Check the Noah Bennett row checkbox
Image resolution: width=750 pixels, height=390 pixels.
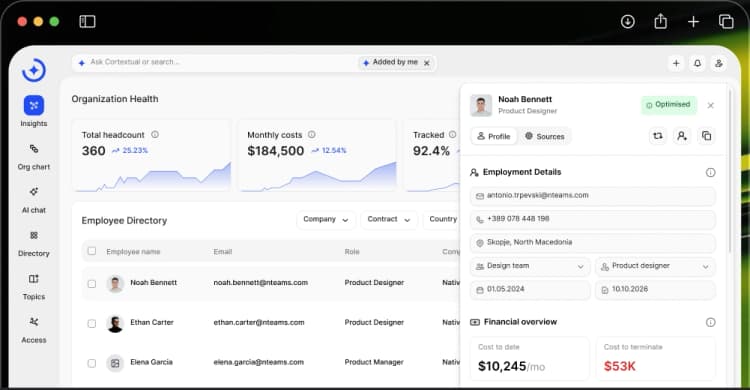(x=92, y=283)
